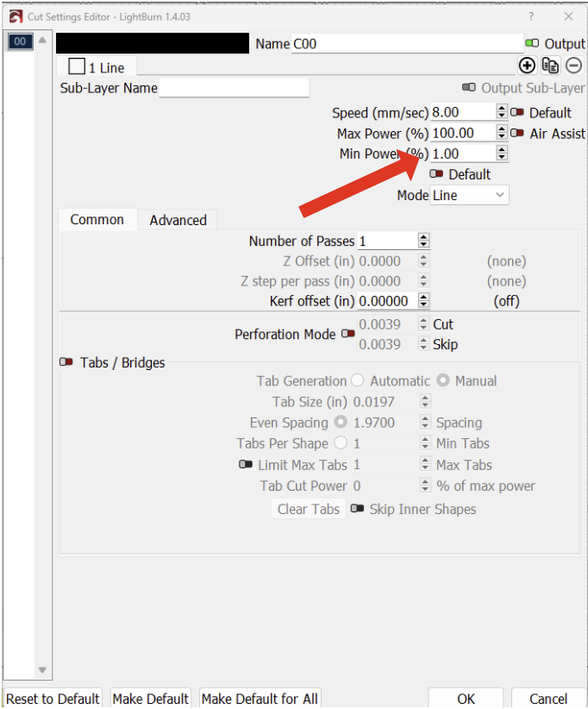Enable the Air Assist toggle
Image resolution: width=588 pixels, height=709 pixels.
click(x=517, y=134)
